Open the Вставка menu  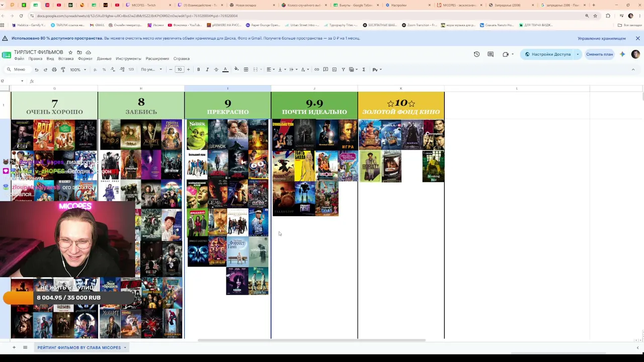[x=66, y=59]
